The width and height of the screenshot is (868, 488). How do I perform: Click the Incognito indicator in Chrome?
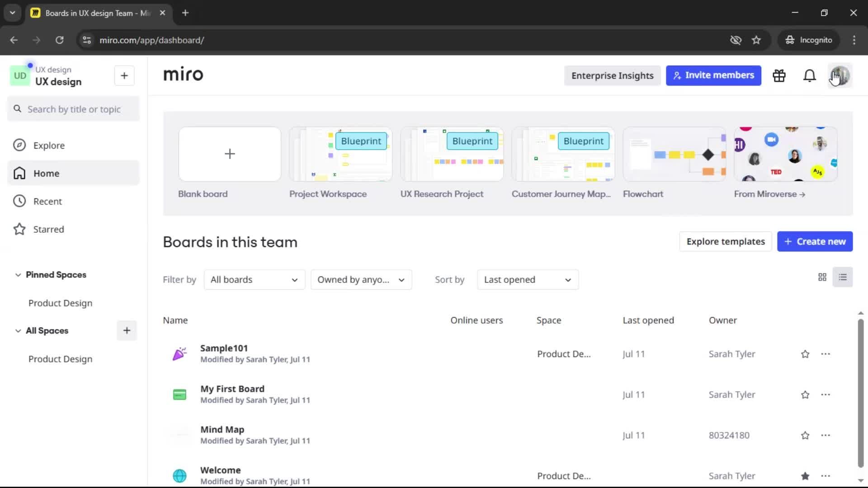click(808, 40)
